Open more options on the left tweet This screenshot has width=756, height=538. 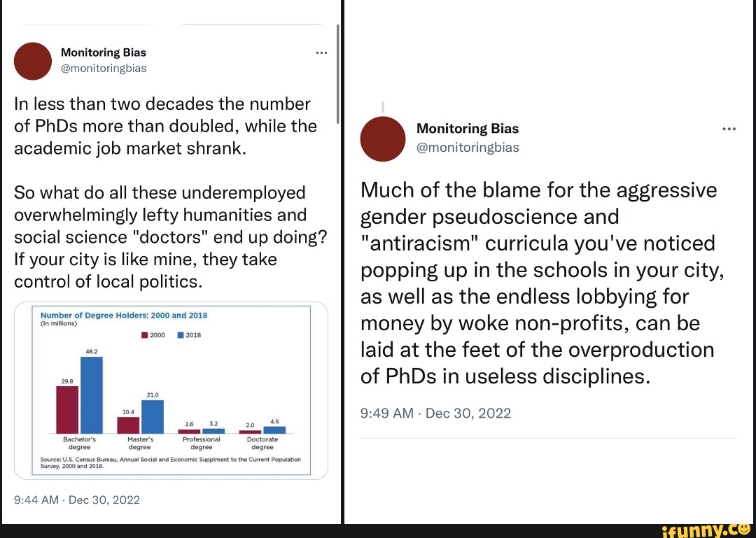(x=321, y=53)
